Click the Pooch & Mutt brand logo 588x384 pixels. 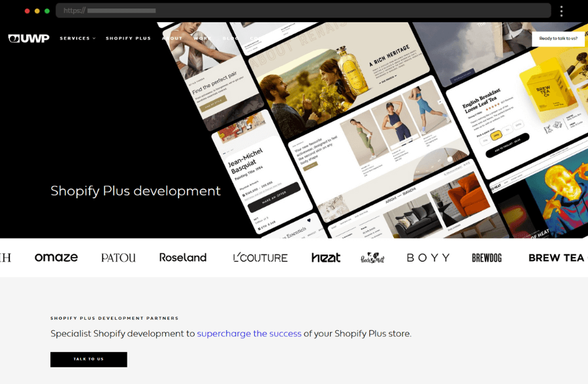[372, 258]
